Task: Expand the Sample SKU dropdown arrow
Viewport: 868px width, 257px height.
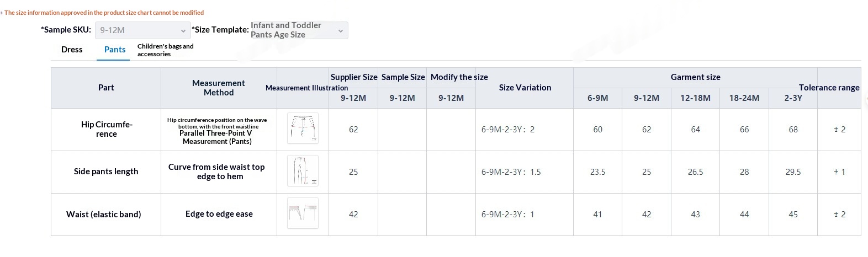Action: pos(183,31)
